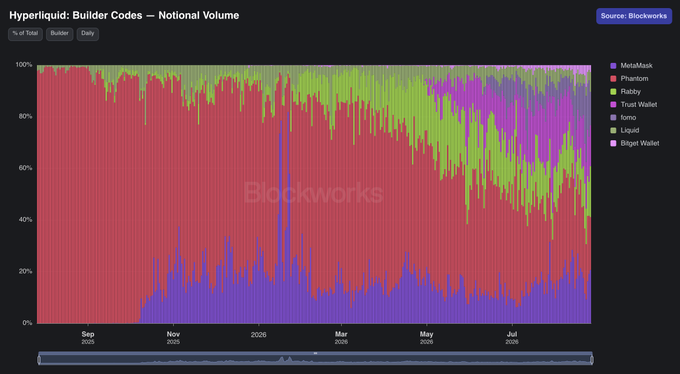The height and width of the screenshot is (374, 680).
Task: Click right handle of range slider
Action: pos(592,360)
